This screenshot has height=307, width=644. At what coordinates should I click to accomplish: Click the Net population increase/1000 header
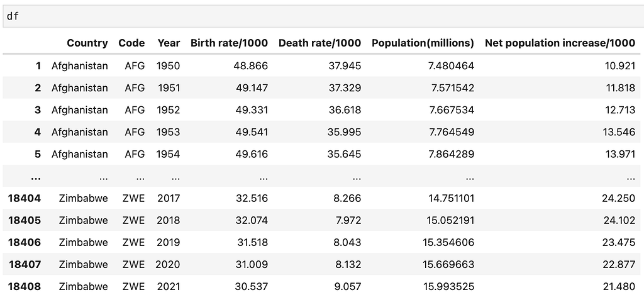click(560, 43)
